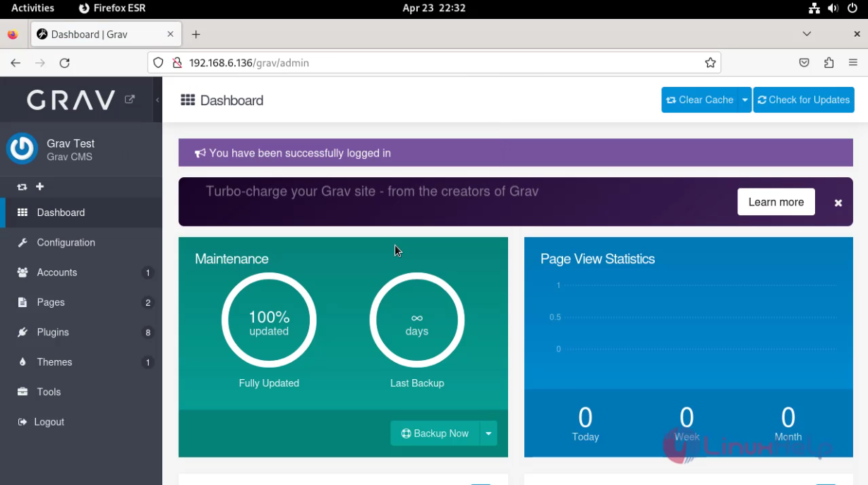Click the 100% updated progress circle
868x485 pixels.
tap(269, 321)
